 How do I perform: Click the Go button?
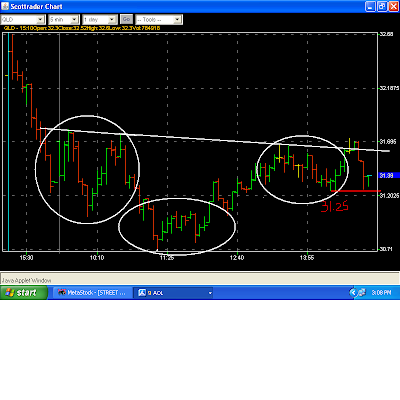126,19
